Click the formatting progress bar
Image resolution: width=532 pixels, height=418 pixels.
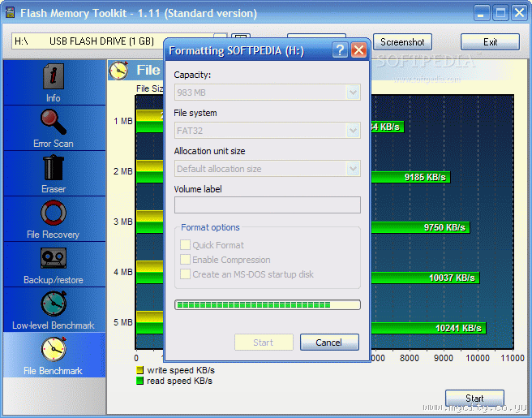click(268, 304)
